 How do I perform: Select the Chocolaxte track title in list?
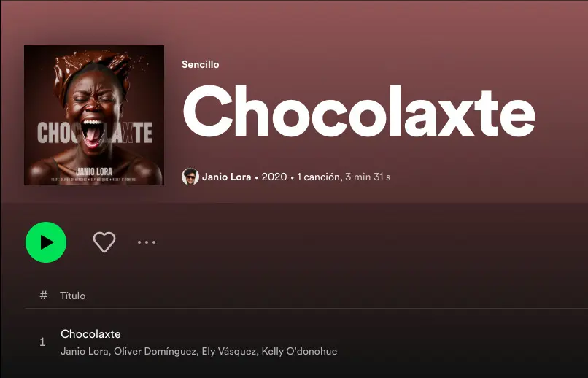coord(90,333)
